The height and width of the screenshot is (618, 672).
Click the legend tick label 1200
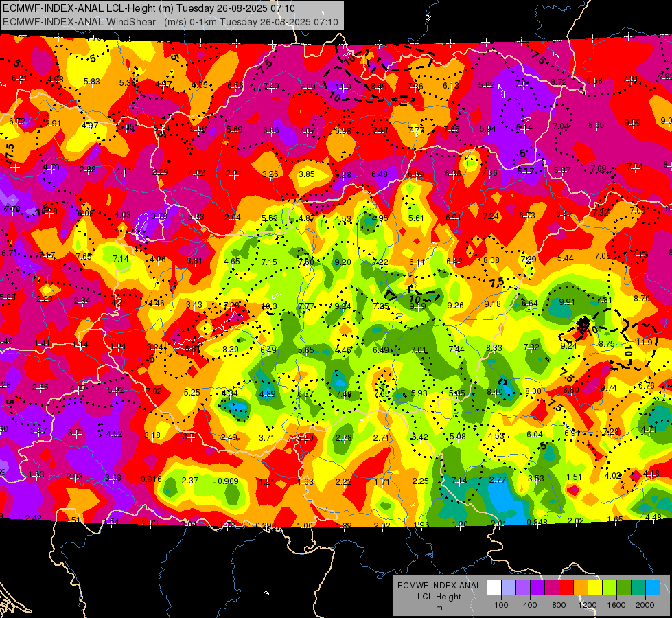pos(587,605)
